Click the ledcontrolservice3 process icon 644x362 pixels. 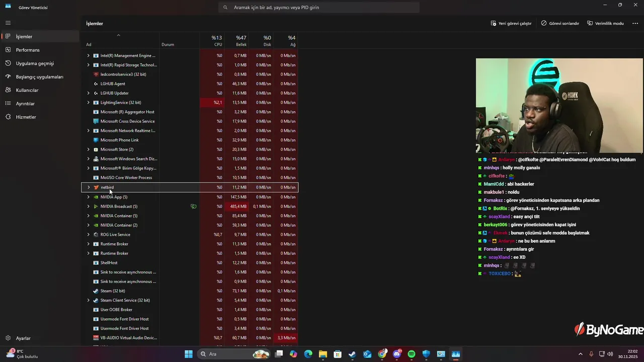click(96, 74)
